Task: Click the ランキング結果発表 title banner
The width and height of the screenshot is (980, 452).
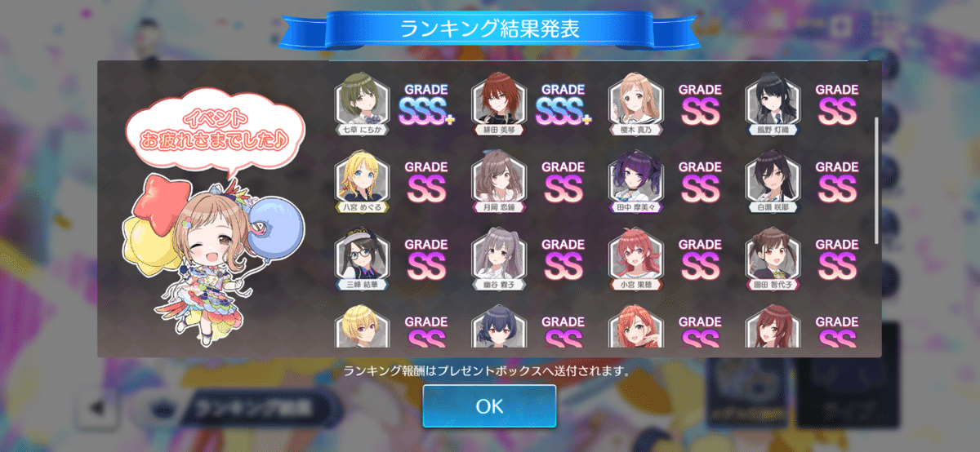Action: (x=490, y=29)
